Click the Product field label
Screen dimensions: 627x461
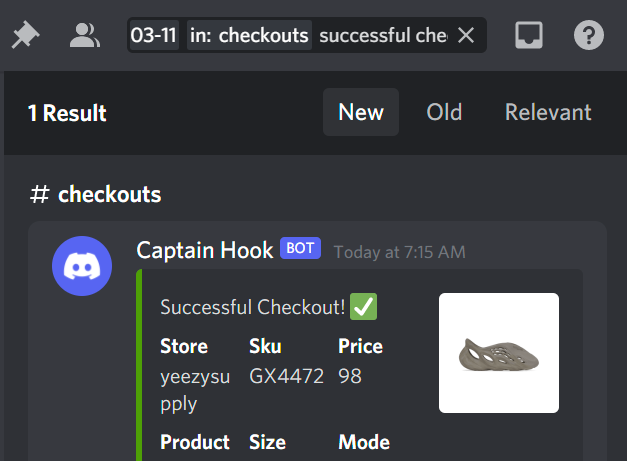pos(195,442)
